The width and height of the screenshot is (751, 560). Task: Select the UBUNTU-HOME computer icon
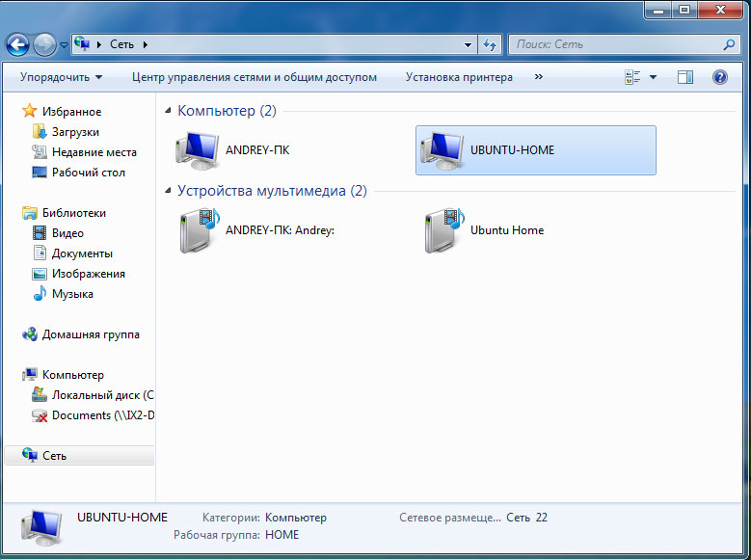(x=442, y=150)
